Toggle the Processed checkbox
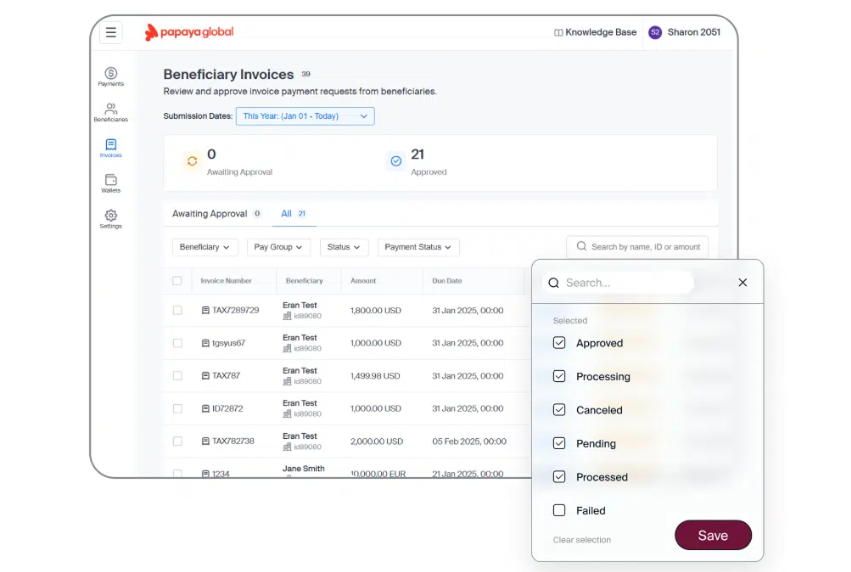851x572 pixels. [x=559, y=476]
